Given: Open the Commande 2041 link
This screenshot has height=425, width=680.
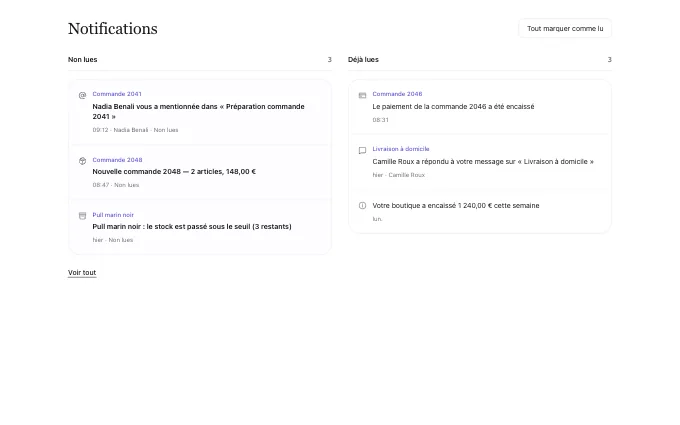Looking at the screenshot, I should point(117,94).
